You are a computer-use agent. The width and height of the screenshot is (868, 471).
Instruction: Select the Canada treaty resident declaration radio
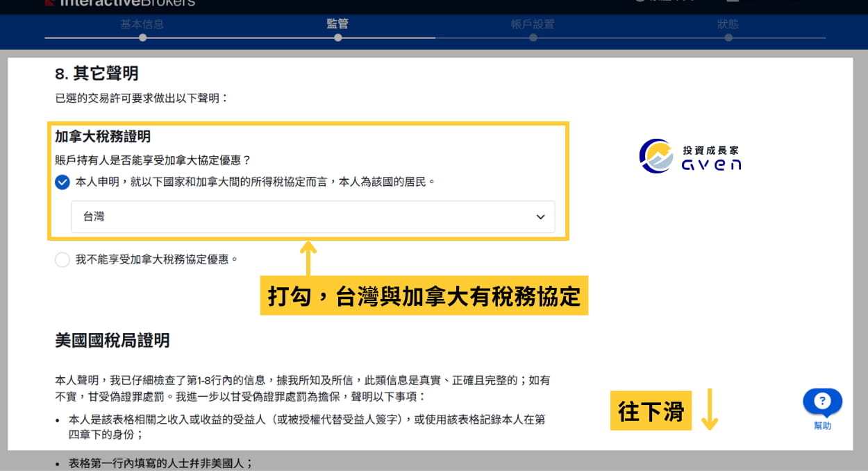pyautogui.click(x=62, y=182)
